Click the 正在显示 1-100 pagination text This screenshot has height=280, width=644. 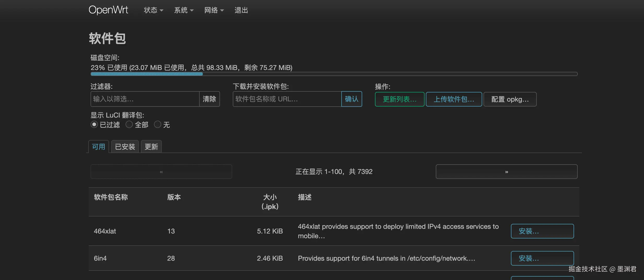tap(334, 172)
